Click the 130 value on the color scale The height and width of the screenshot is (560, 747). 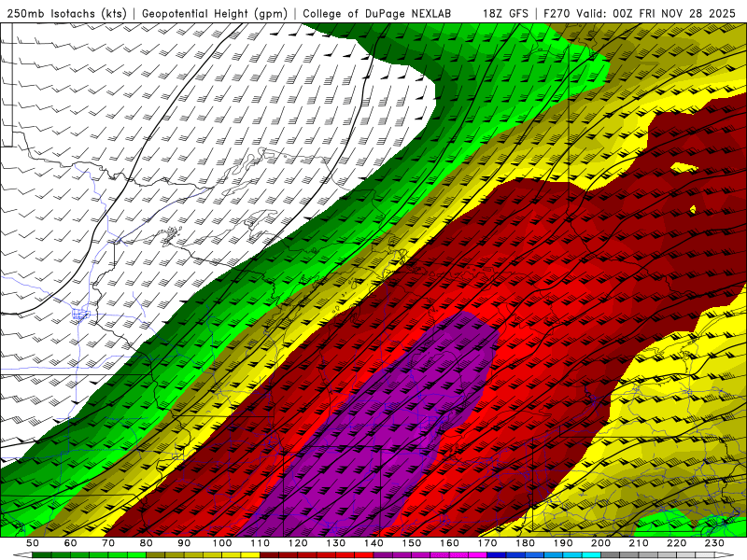[x=336, y=543]
